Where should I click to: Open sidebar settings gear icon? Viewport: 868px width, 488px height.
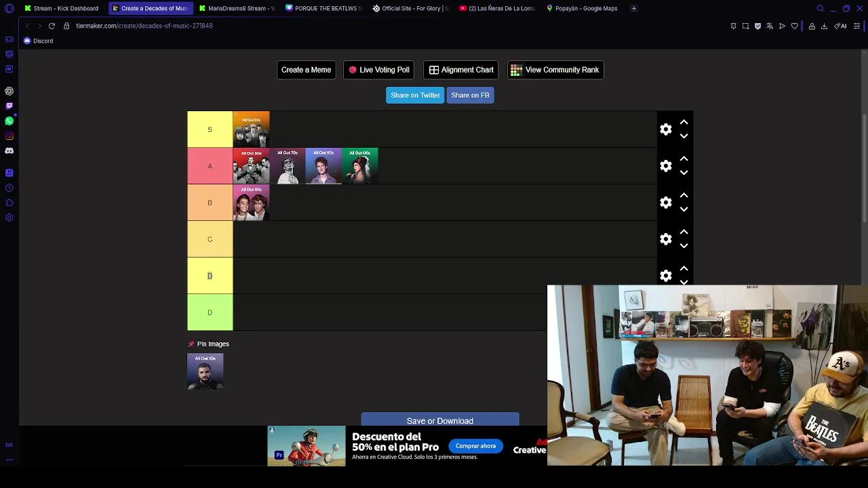(9, 218)
